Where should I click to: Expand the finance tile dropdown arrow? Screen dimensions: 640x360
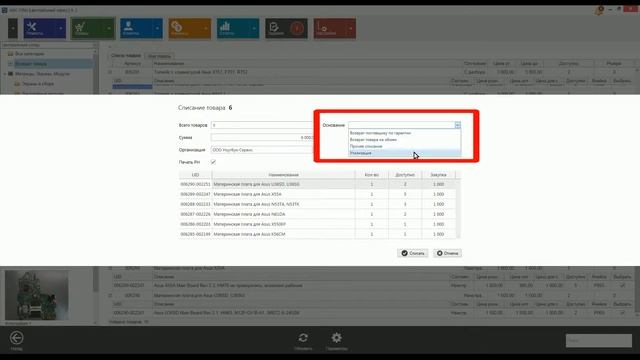(x=206, y=28)
